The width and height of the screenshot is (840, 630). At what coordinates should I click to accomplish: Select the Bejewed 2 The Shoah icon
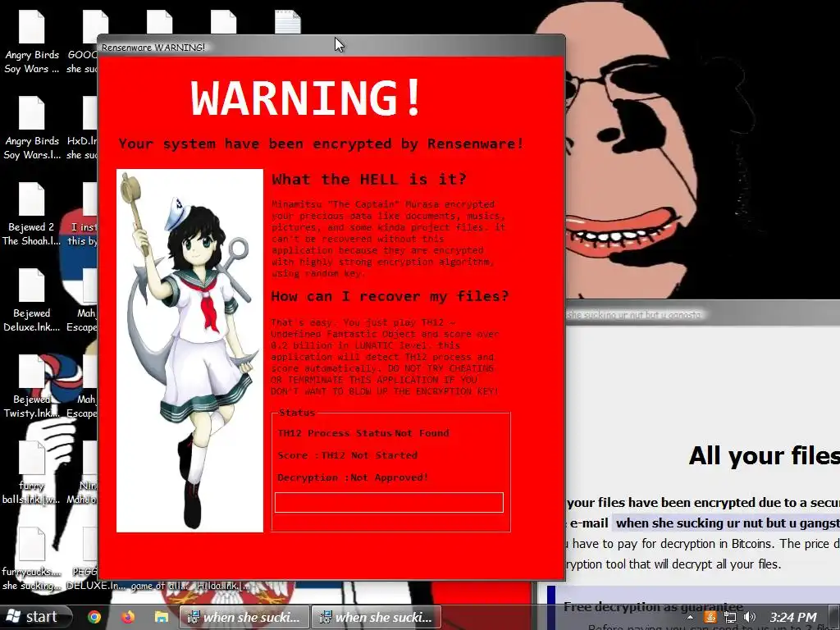click(x=32, y=214)
